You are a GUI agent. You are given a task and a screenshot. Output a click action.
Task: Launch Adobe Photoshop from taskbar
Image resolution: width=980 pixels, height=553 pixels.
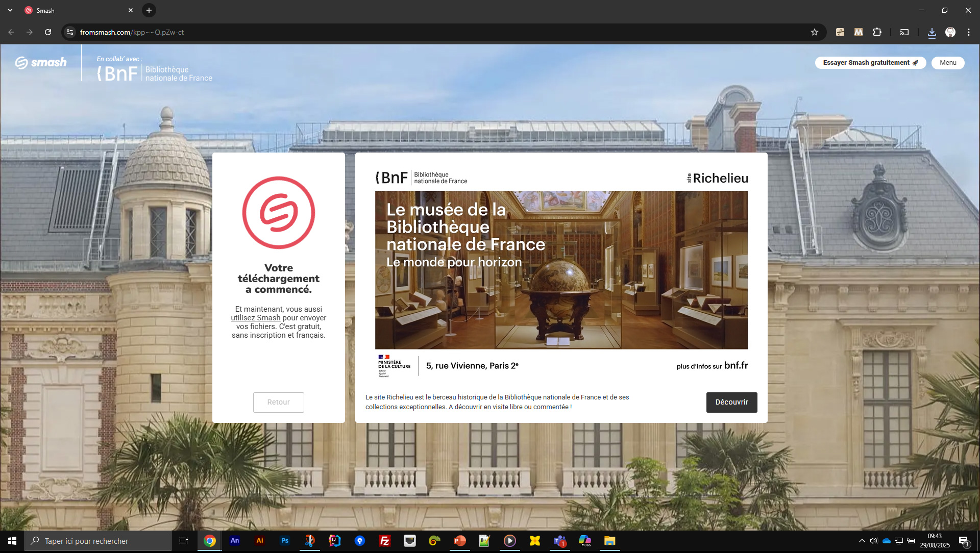click(x=285, y=541)
